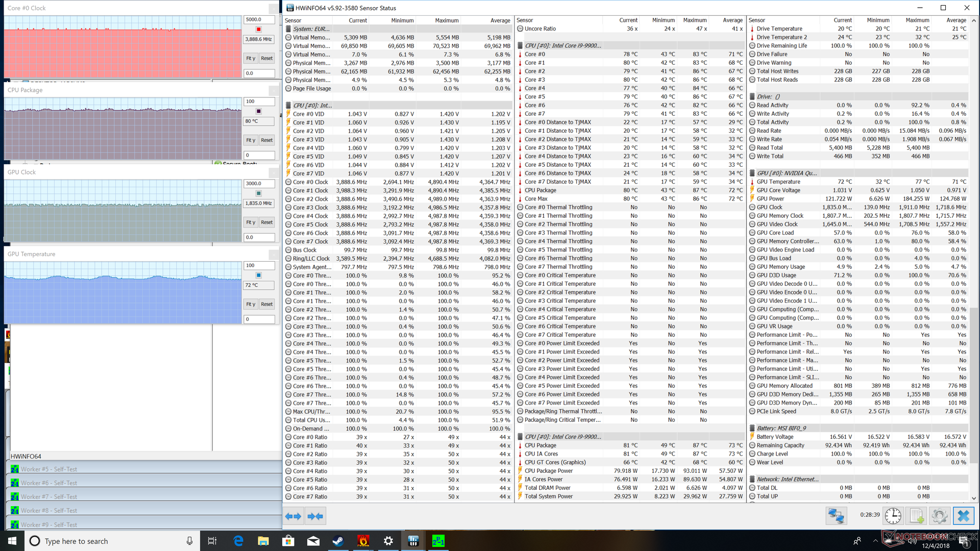The image size is (980, 551).
Task: Click the GPU Temperature graph color swatch
Action: (259, 275)
